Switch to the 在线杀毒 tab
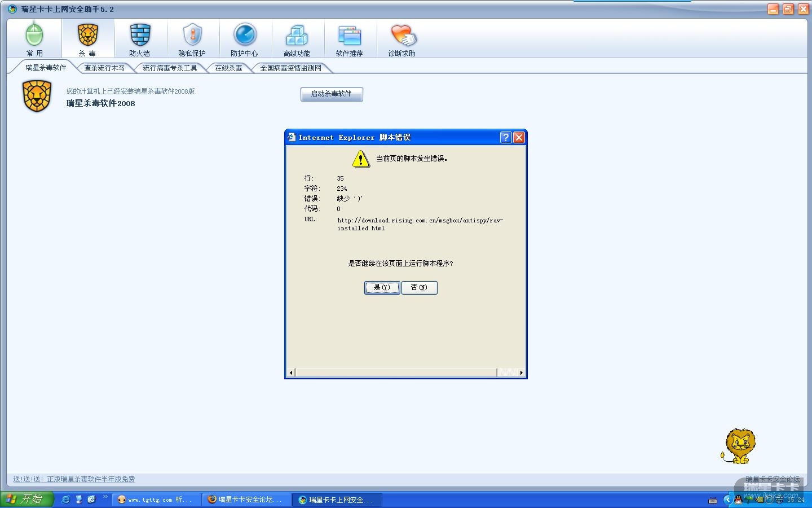The image size is (812, 508). (x=228, y=68)
